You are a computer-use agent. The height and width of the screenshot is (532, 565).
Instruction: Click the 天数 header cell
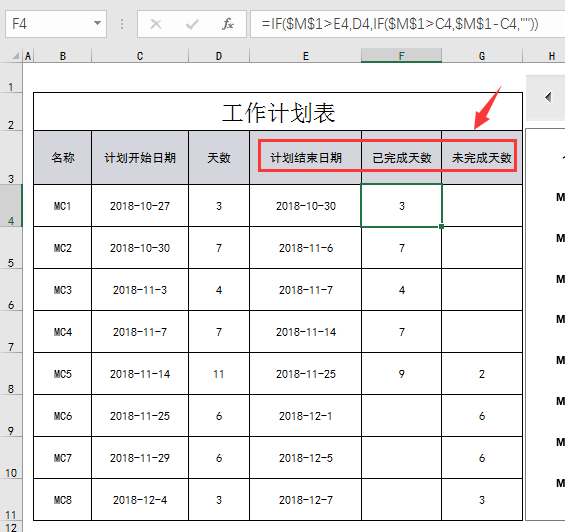(x=219, y=158)
